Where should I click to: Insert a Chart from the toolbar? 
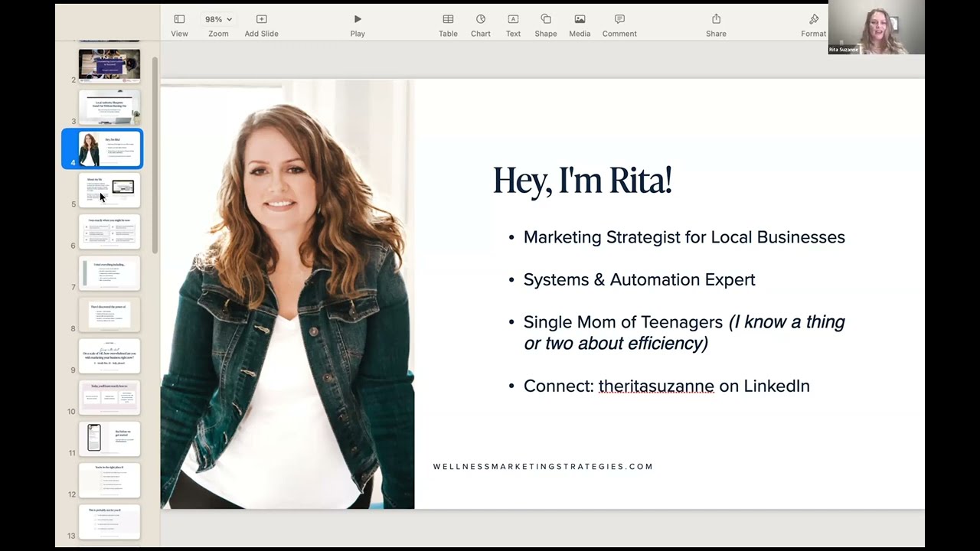[x=481, y=25]
